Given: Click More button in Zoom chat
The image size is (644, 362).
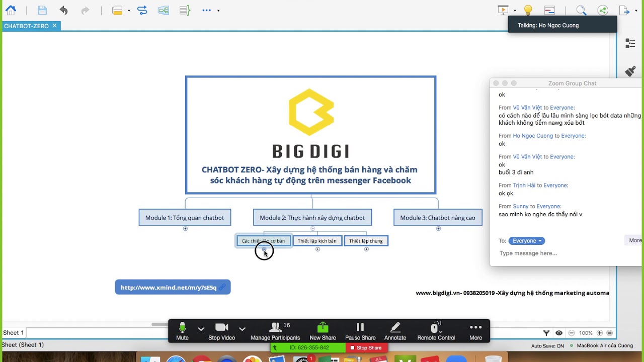Looking at the screenshot, I should [634, 240].
